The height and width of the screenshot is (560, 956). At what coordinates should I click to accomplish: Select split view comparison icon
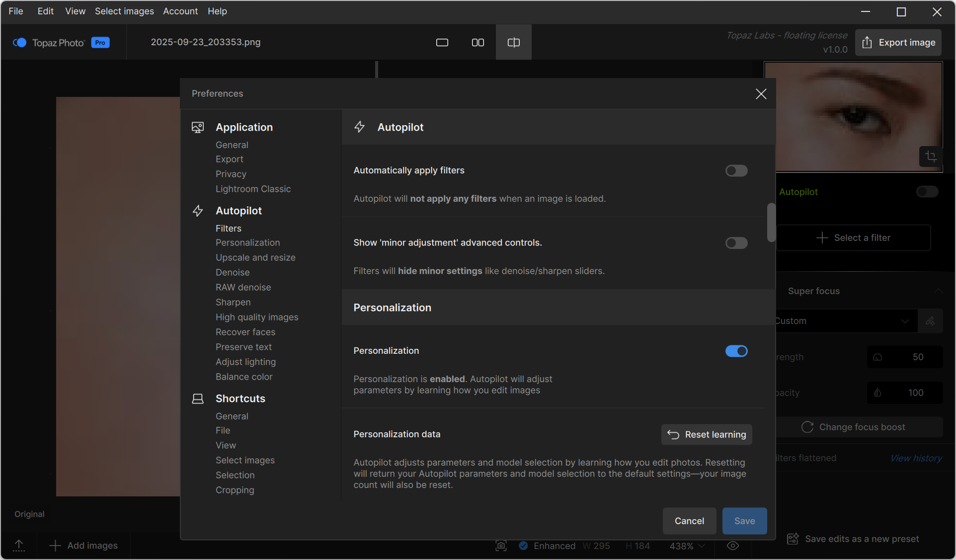tap(513, 43)
